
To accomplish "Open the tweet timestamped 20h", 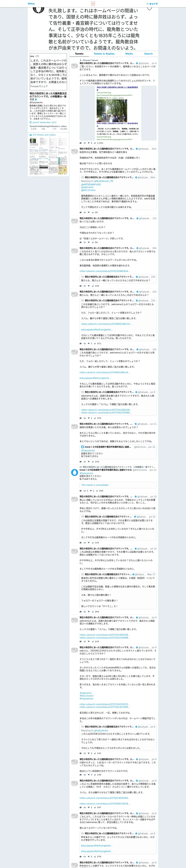I will (x=154, y=248).
